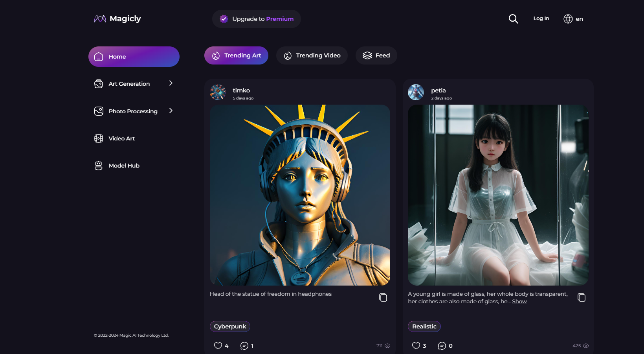
Task: Select the Cyberpunk tag
Action: pos(230,326)
